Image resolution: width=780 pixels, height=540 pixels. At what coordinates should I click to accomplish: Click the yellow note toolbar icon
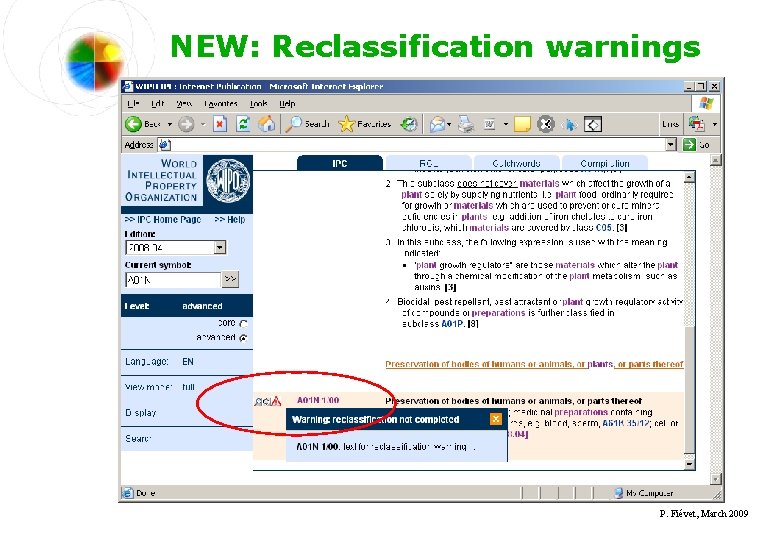point(522,124)
